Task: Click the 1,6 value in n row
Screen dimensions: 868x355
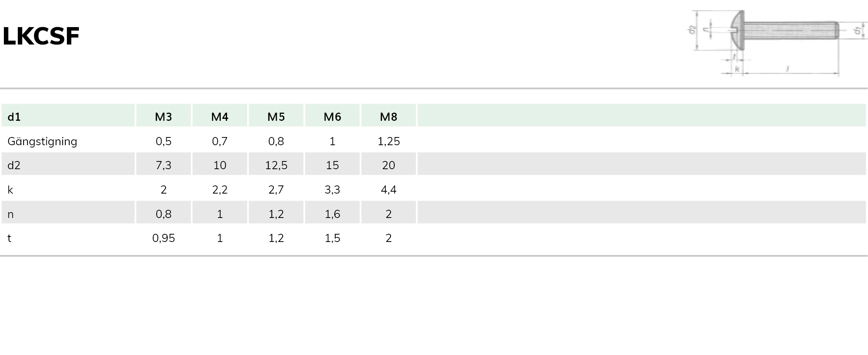Action: 333,214
